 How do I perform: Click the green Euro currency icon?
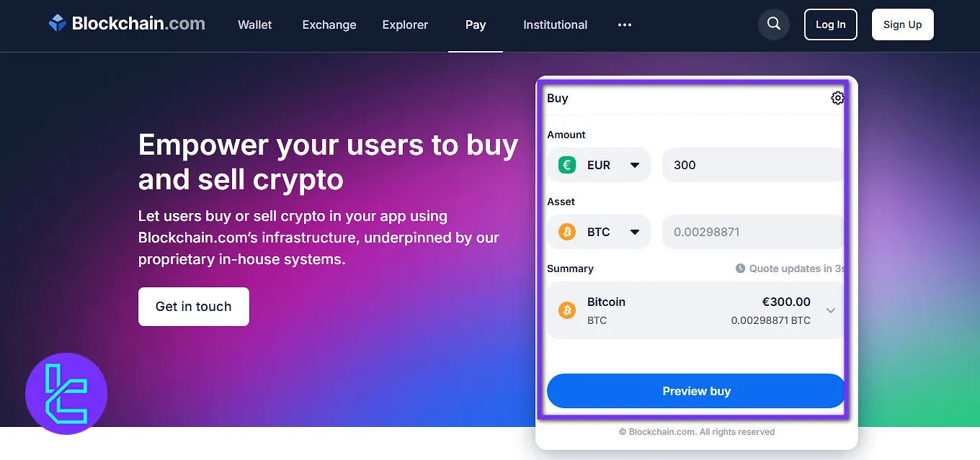567,165
